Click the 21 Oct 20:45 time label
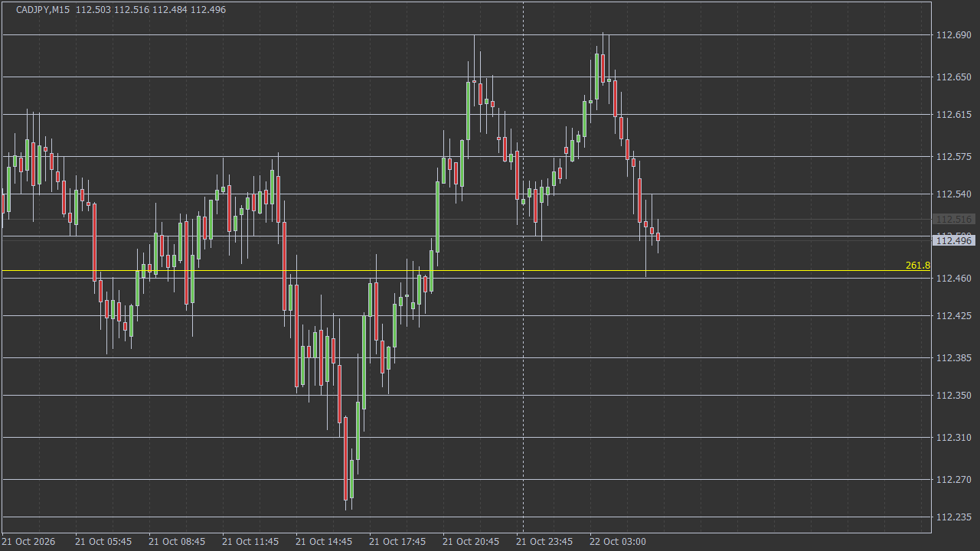Image resolution: width=980 pixels, height=551 pixels. pyautogui.click(x=471, y=542)
